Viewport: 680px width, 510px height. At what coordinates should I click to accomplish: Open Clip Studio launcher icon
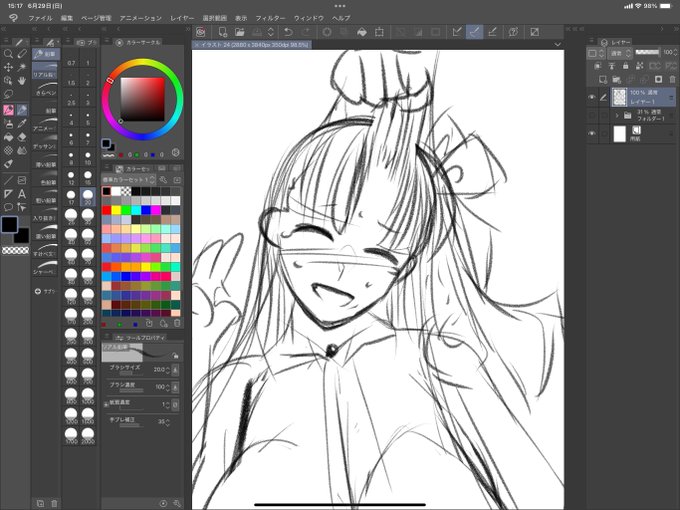(200, 32)
